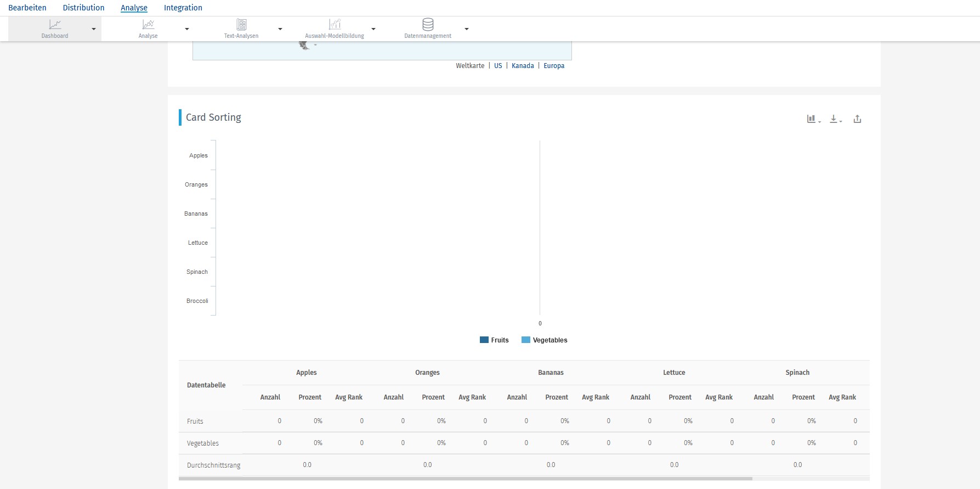Click the data table horizontal scrollbar
Screen dimensions: 980x489
coord(466,479)
